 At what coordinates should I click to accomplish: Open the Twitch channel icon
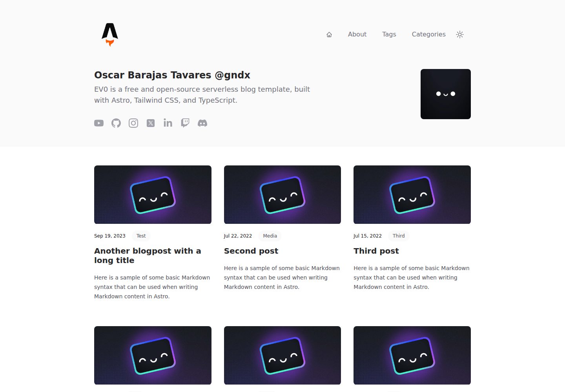click(x=185, y=123)
